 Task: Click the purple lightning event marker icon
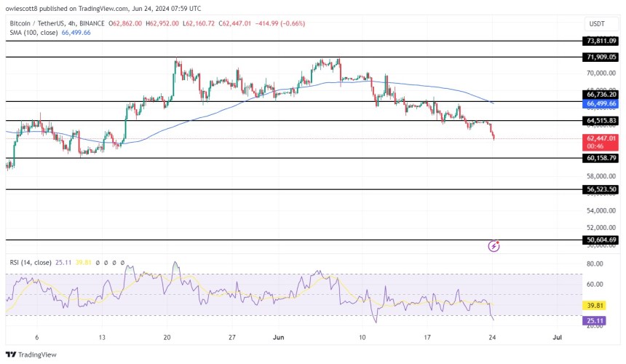point(494,246)
